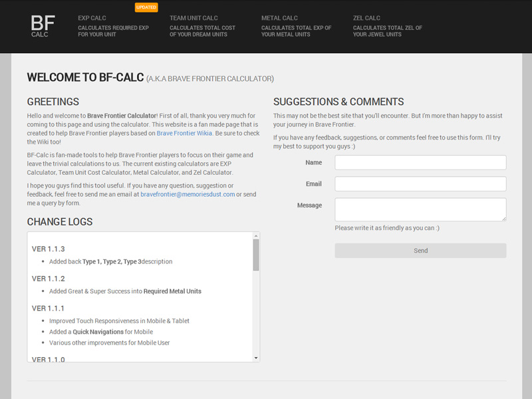Image resolution: width=532 pixels, height=399 pixels.
Task: Click the VER 1.1.3 heading
Action: point(49,249)
